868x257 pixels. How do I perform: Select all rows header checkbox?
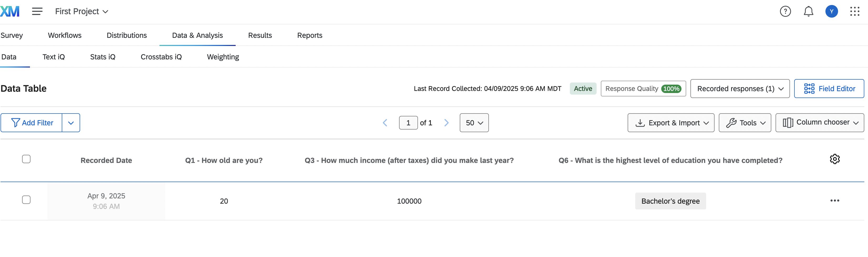pos(26,159)
